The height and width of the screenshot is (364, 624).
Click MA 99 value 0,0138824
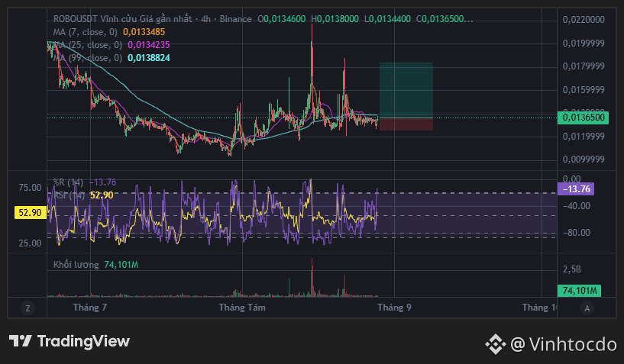click(x=148, y=58)
